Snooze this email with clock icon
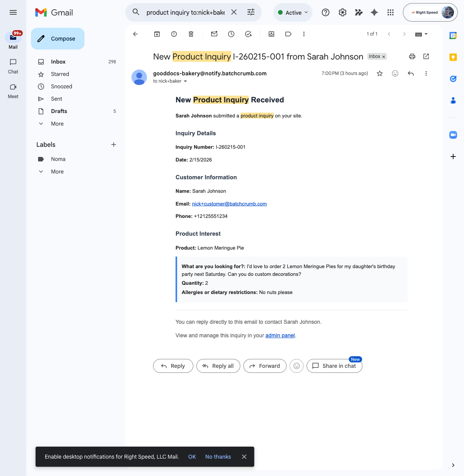 click(231, 34)
